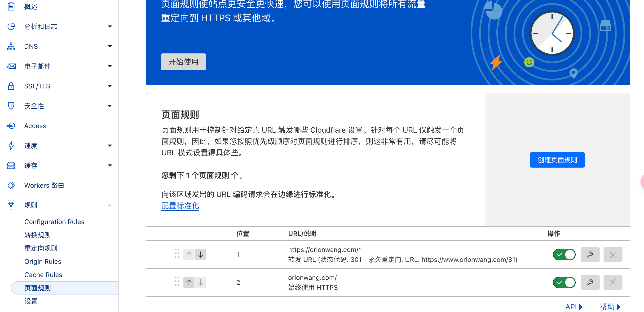
Task: Expand the SSL/TLS section arrow
Action: [110, 86]
